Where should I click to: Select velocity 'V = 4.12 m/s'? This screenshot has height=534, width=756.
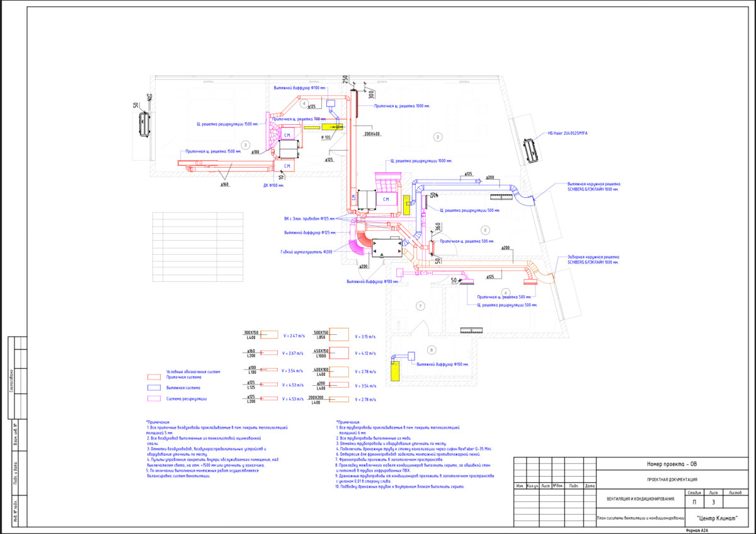coord(365,354)
